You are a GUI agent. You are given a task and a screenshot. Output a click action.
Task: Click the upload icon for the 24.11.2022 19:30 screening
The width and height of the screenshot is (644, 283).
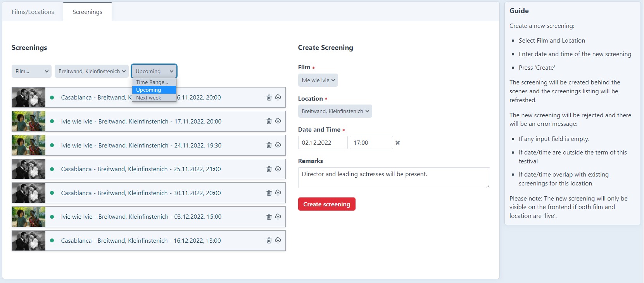coord(278,145)
